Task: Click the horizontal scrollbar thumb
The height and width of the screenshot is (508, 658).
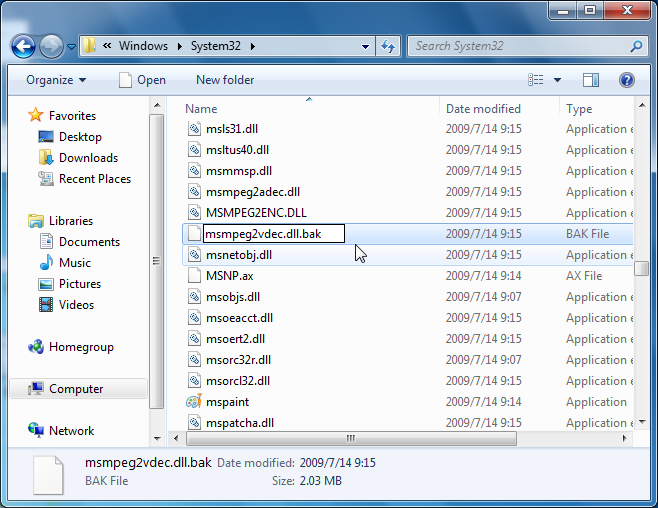Action: [x=351, y=438]
